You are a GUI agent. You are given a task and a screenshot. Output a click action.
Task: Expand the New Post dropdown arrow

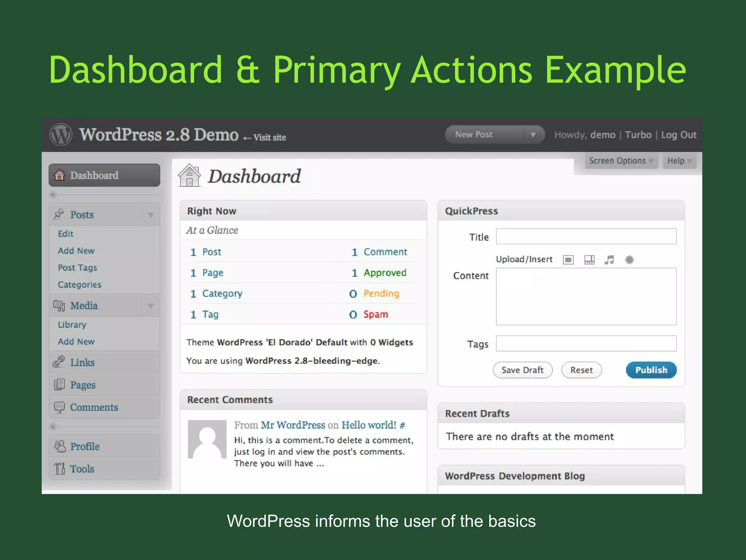point(533,135)
